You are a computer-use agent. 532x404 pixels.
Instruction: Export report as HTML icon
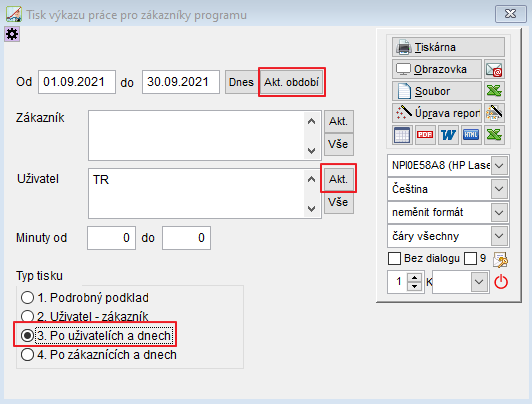pos(471,135)
